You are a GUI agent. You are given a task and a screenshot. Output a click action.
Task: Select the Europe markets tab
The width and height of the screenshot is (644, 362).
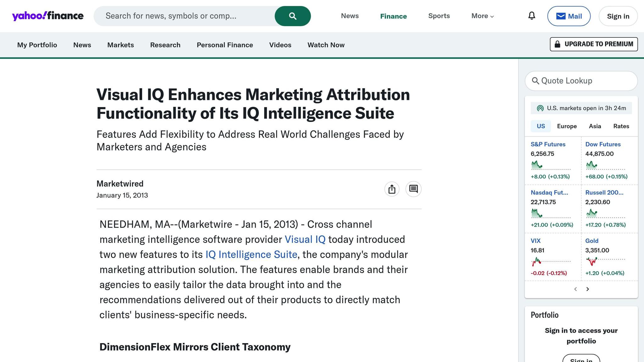567,126
